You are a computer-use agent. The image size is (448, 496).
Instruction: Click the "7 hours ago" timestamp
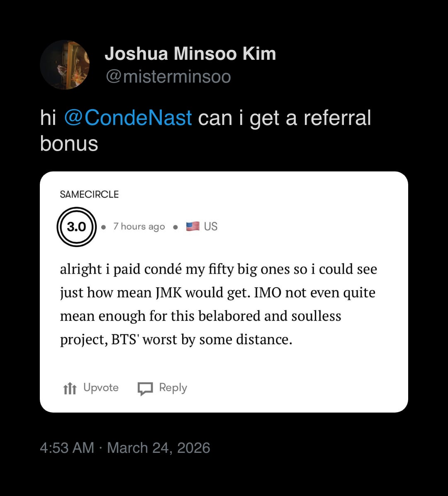click(139, 227)
